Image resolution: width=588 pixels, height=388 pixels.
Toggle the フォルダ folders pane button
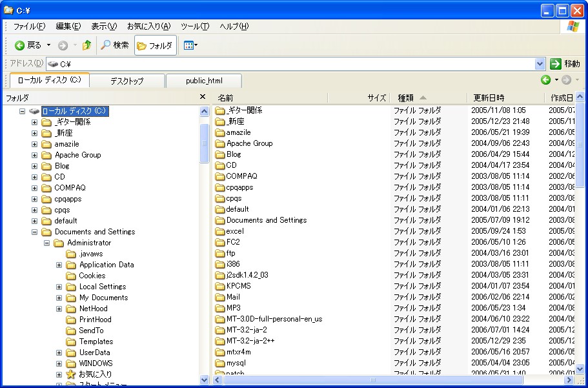click(x=156, y=45)
